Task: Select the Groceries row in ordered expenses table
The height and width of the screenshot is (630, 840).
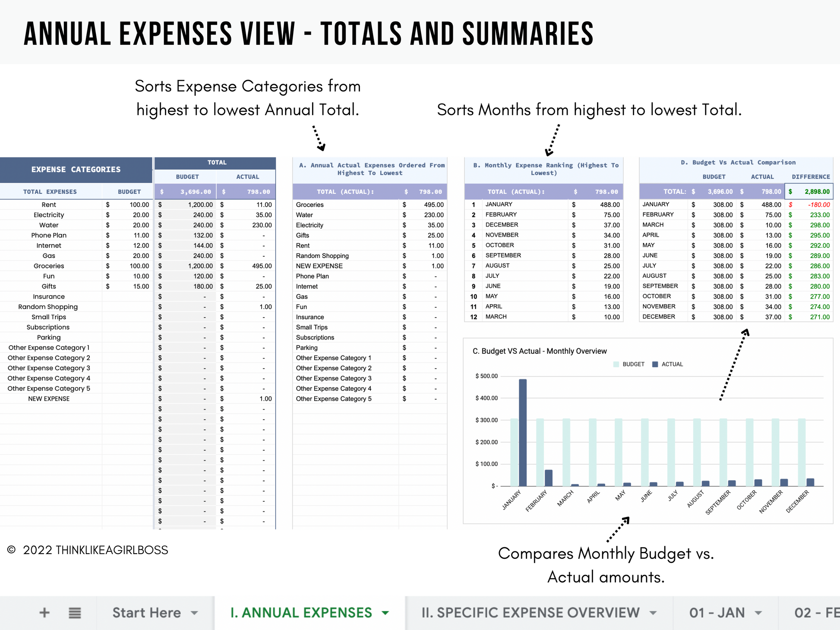Action: (x=310, y=205)
